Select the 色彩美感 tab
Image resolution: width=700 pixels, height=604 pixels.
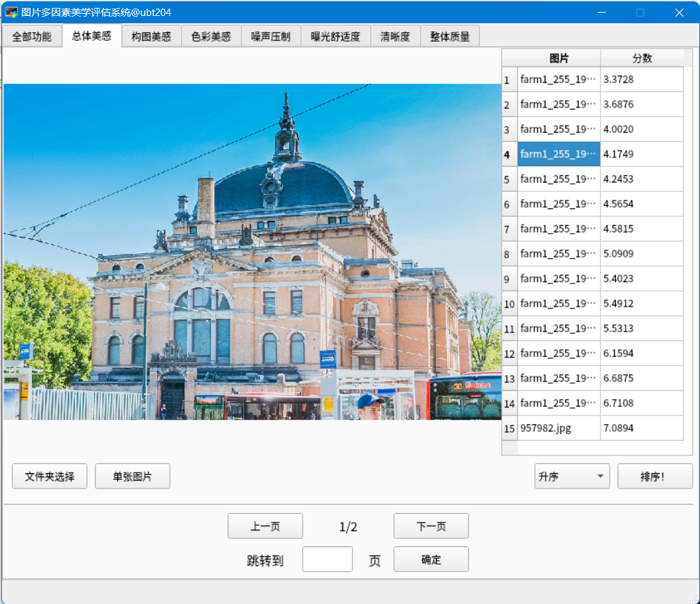point(211,37)
